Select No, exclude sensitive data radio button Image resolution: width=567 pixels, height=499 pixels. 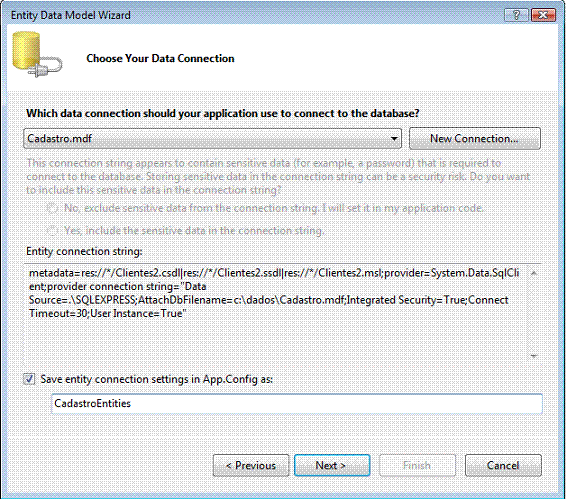(x=52, y=208)
